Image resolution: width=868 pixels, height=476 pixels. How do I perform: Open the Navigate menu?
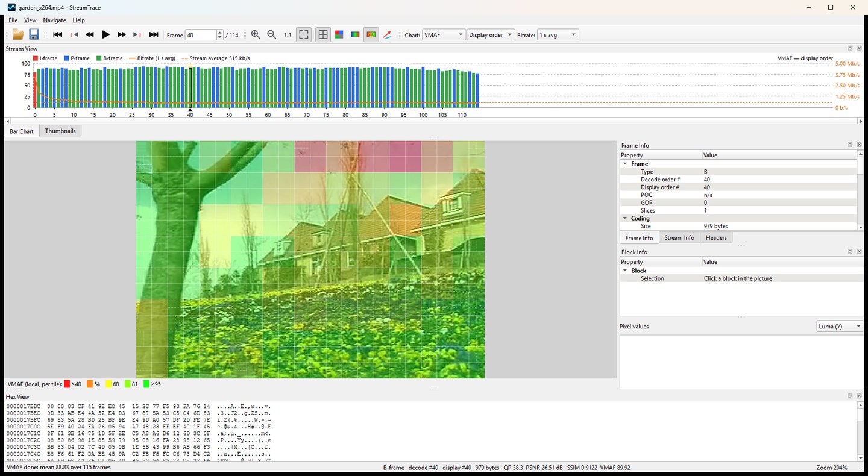coord(54,20)
